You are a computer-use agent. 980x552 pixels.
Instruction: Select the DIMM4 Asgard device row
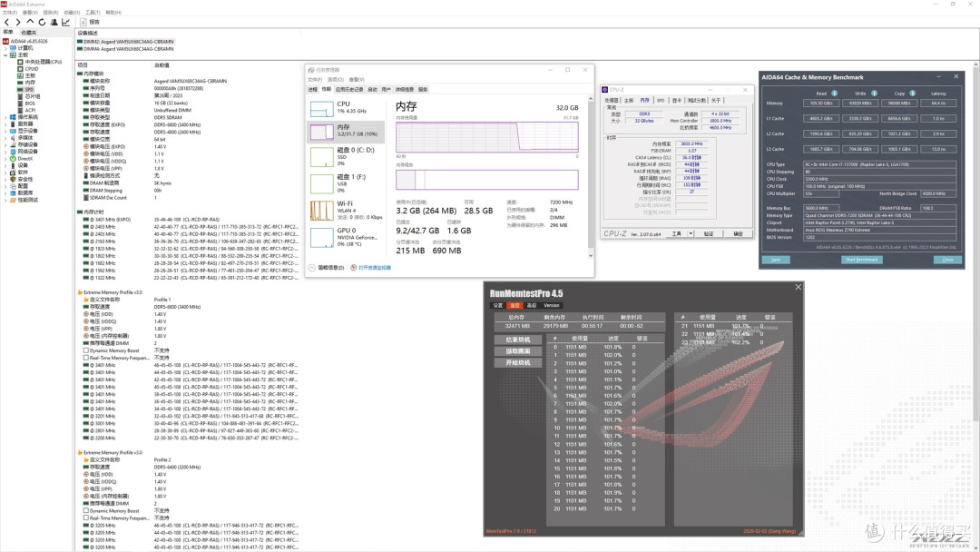point(125,49)
